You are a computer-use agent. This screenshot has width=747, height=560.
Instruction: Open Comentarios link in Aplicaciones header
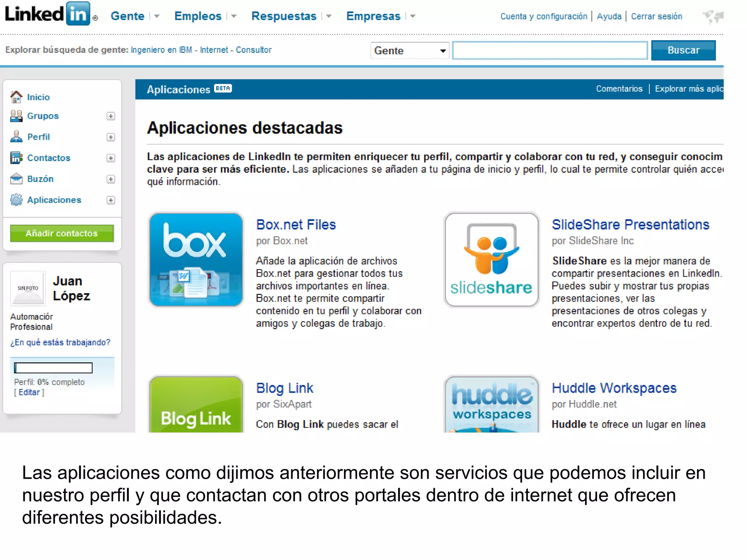(619, 89)
